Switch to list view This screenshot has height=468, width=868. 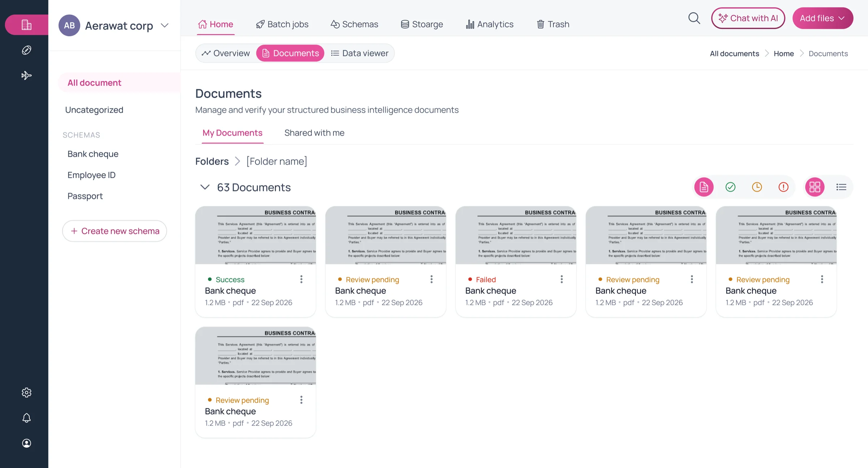coord(841,187)
